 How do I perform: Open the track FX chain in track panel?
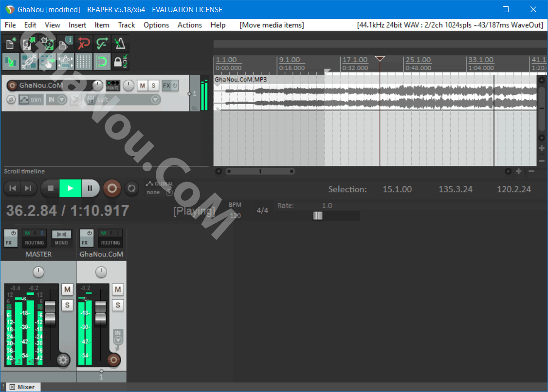click(166, 86)
